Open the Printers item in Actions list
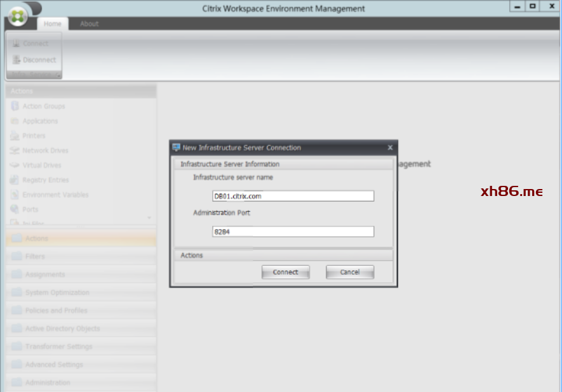562x392 pixels. pos(34,136)
